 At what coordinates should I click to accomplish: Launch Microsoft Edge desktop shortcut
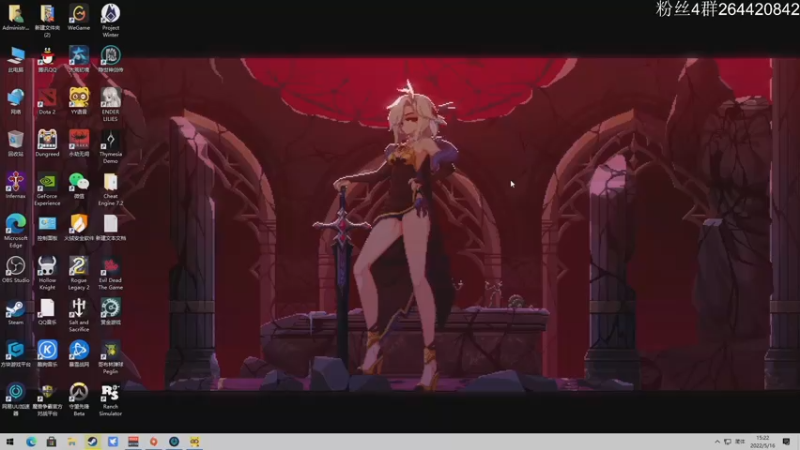[x=15, y=224]
